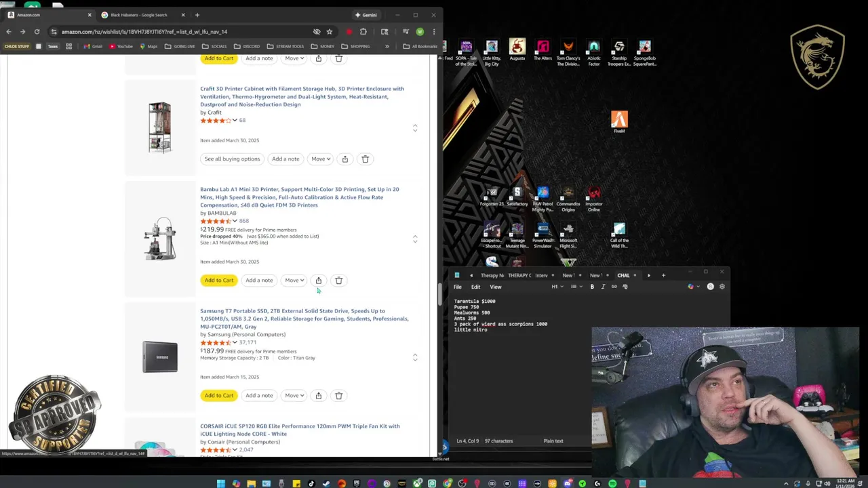868x488 pixels.
Task: Reorder handle for Bambu Lab A1 Mini
Action: click(415, 239)
